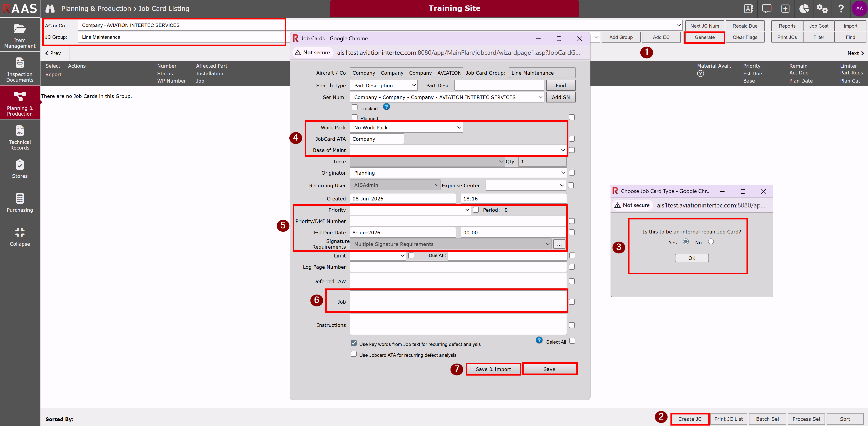Screen dimensions: 868x426
Task: Click Save & Import in Job Cards form
Action: point(493,369)
